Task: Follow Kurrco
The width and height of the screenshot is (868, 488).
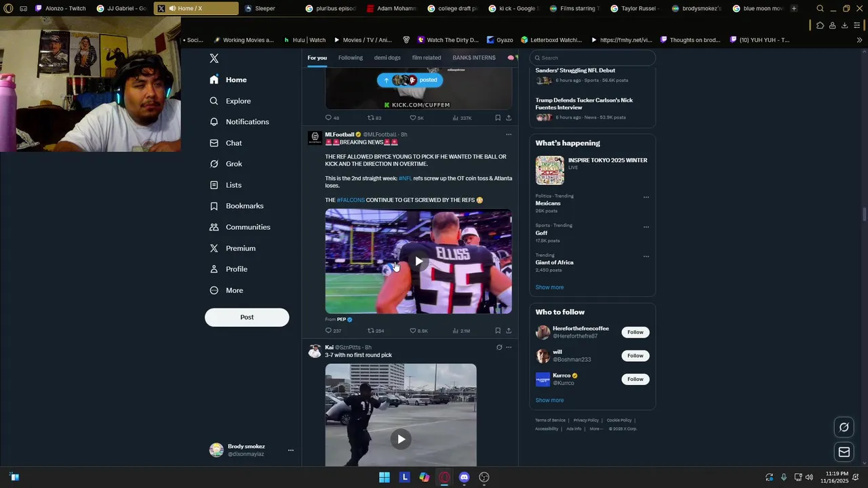Action: 635,380
